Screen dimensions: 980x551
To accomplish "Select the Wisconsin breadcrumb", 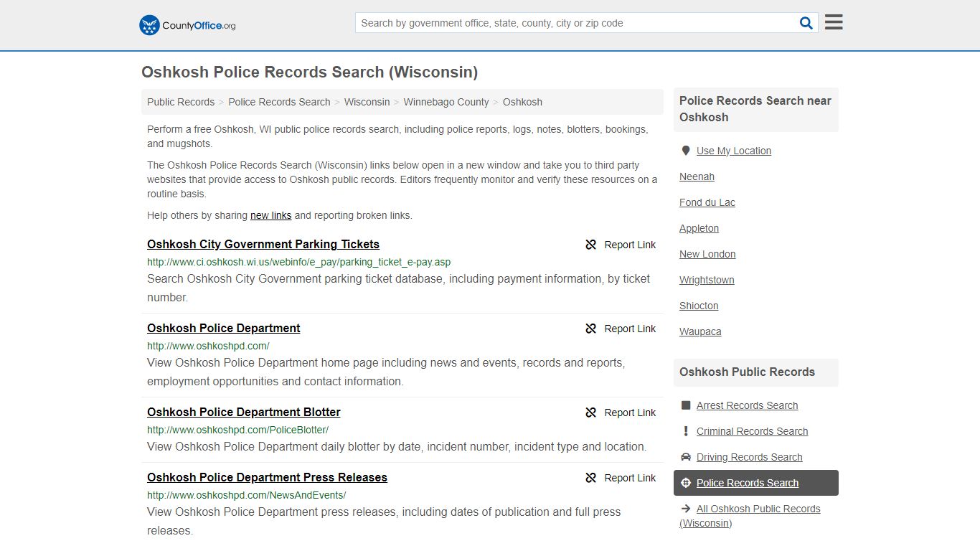I will click(x=367, y=102).
